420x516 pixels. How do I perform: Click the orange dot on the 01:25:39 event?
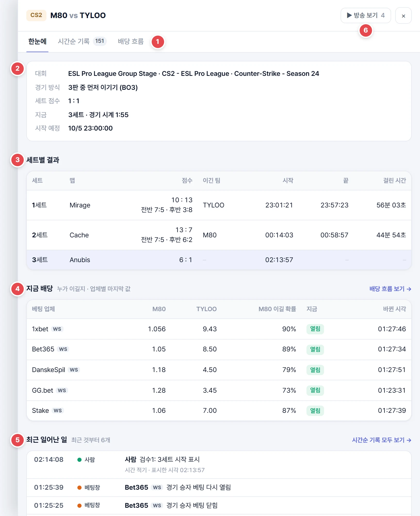(x=79, y=488)
